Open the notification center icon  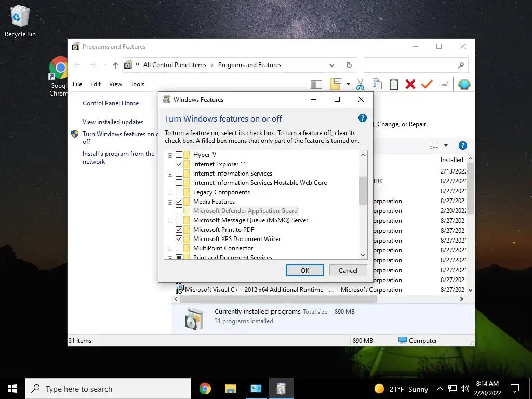point(515,389)
